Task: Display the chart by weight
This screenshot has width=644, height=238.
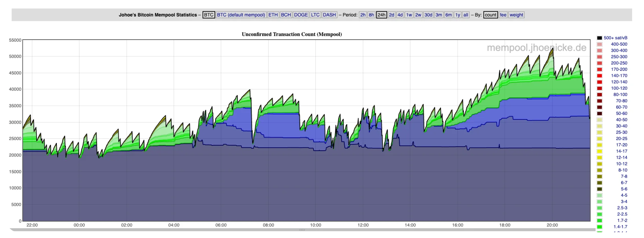Action: tap(516, 15)
